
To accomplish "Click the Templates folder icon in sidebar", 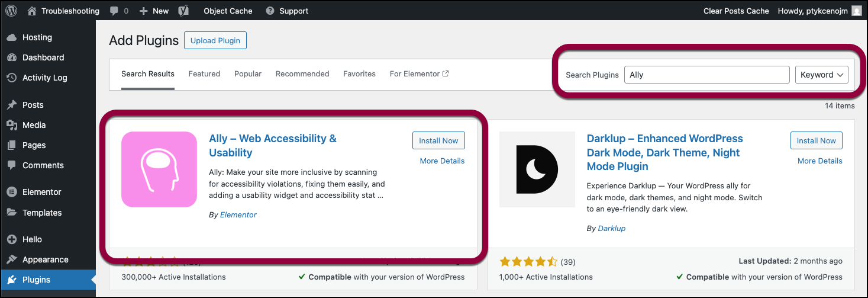I will click(x=11, y=213).
